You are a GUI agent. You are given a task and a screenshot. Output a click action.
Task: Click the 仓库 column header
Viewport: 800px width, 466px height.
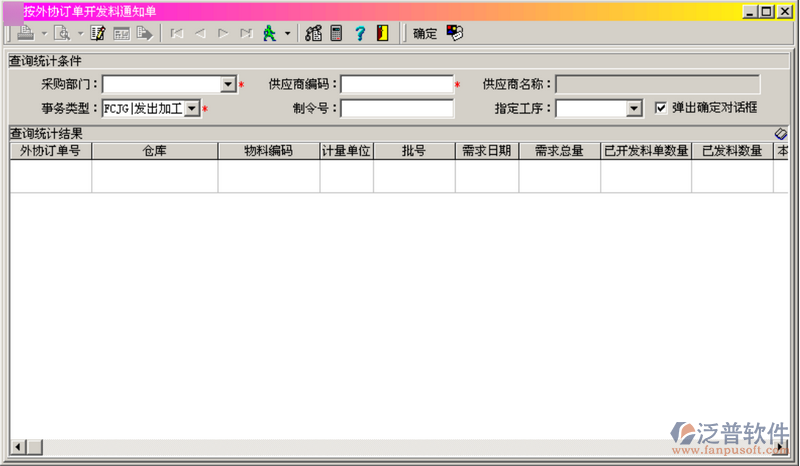click(x=155, y=151)
